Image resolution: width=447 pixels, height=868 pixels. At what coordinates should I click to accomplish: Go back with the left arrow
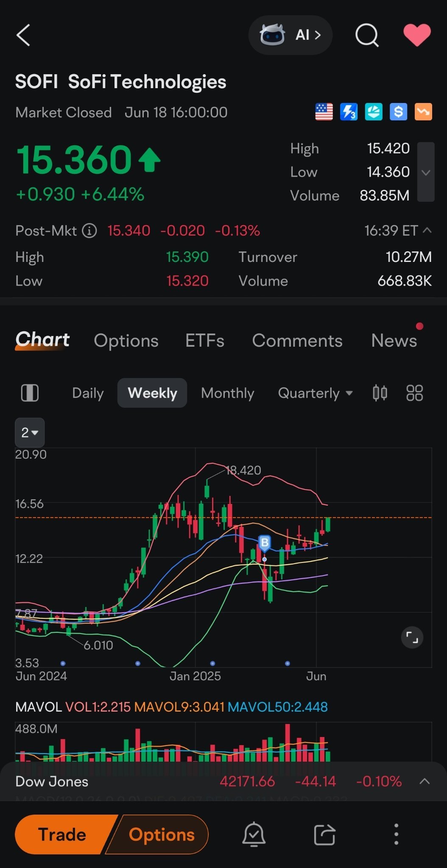coord(23,35)
